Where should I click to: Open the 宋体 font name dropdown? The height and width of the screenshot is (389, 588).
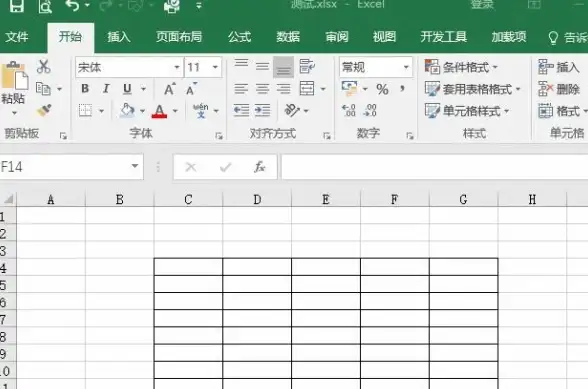[177, 68]
